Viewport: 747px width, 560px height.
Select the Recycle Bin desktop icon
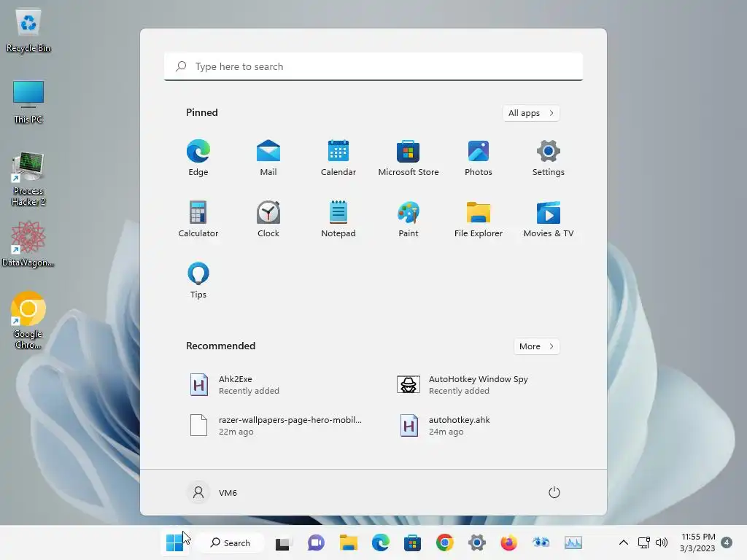pos(28,31)
